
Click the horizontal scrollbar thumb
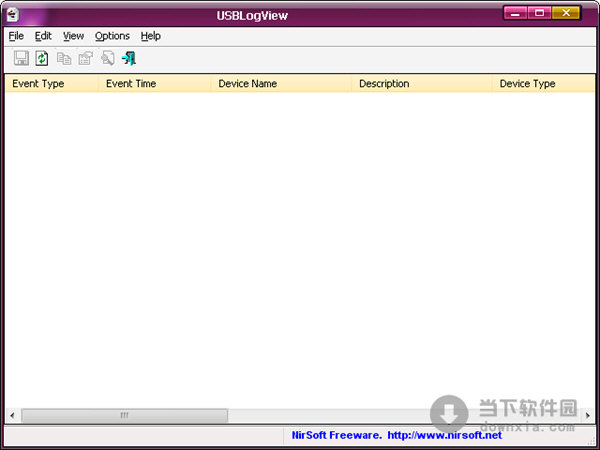coord(124,416)
